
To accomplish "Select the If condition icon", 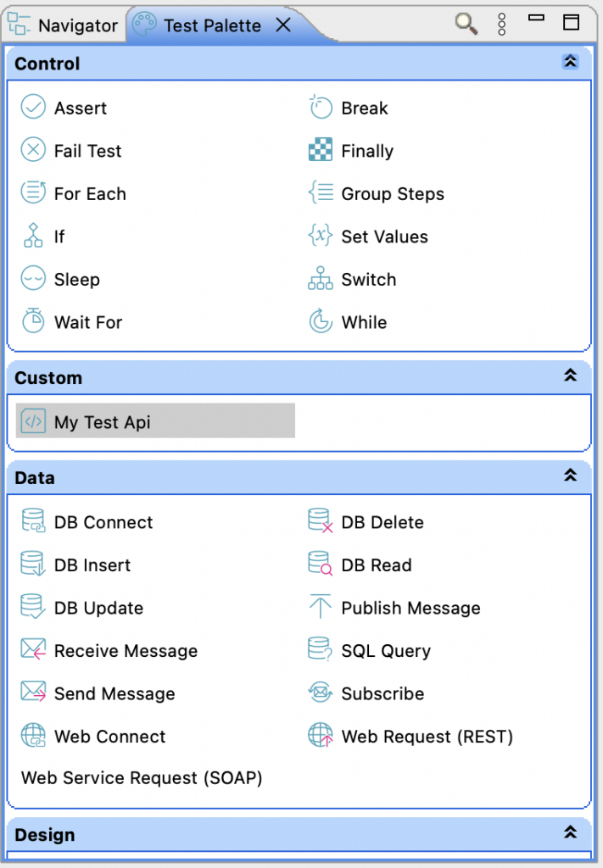I will click(x=33, y=236).
